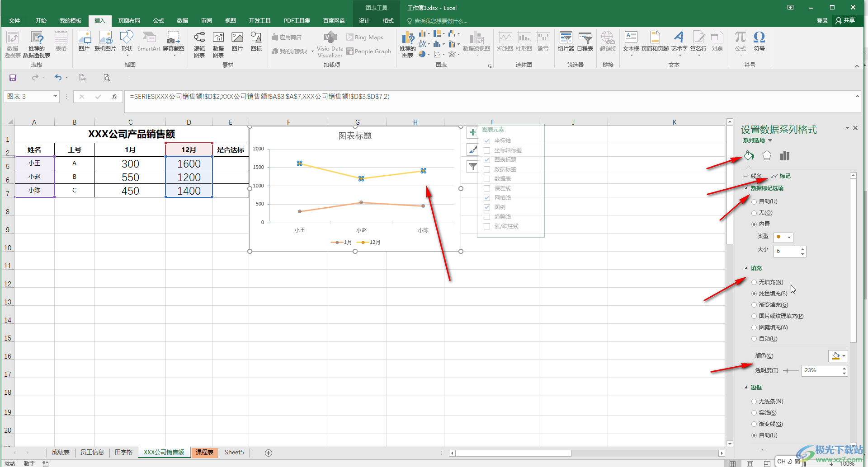Screen dimensions: 868x467
Task: Insert a SmartArt graphic
Action: (149, 41)
